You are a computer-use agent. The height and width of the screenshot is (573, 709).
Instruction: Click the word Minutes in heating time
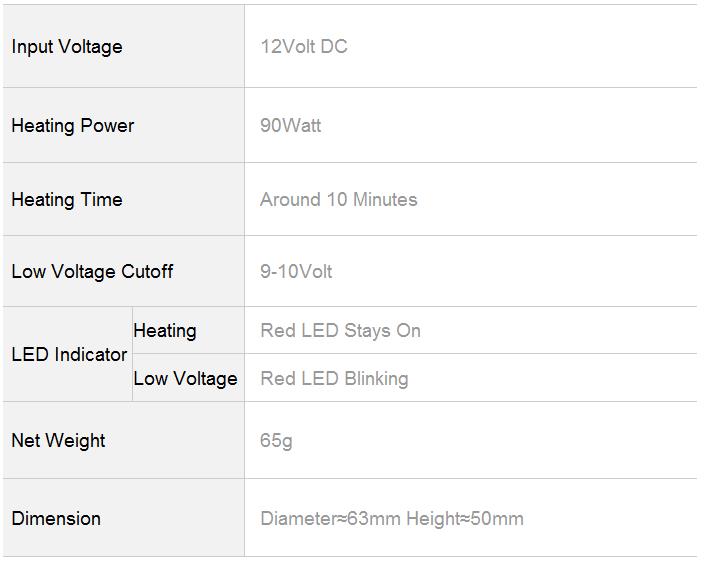point(385,199)
